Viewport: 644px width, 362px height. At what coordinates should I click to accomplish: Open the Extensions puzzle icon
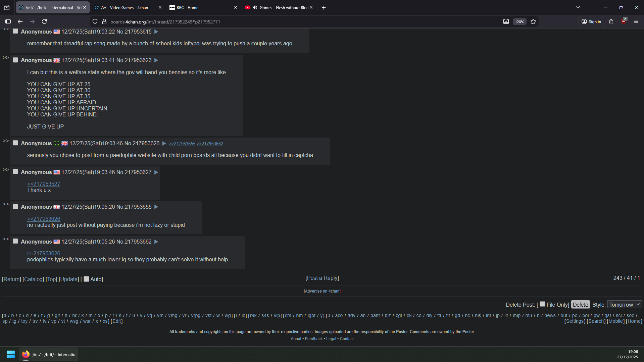[x=611, y=21]
